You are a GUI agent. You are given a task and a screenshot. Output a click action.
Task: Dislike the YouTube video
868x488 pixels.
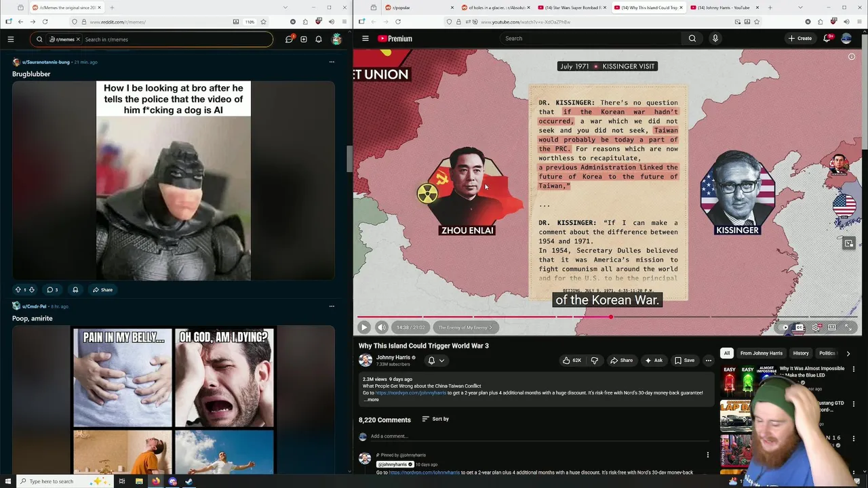(x=595, y=361)
